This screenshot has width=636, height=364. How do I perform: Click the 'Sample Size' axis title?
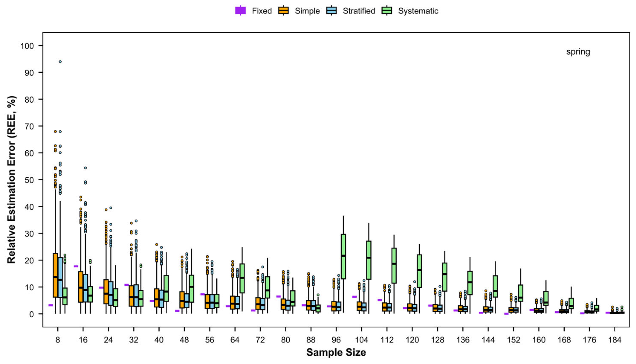click(336, 352)
